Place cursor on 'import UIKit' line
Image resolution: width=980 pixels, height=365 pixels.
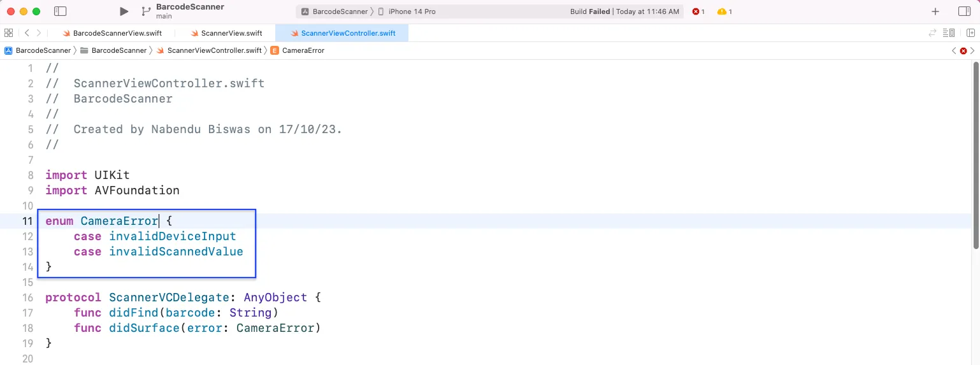(87, 175)
